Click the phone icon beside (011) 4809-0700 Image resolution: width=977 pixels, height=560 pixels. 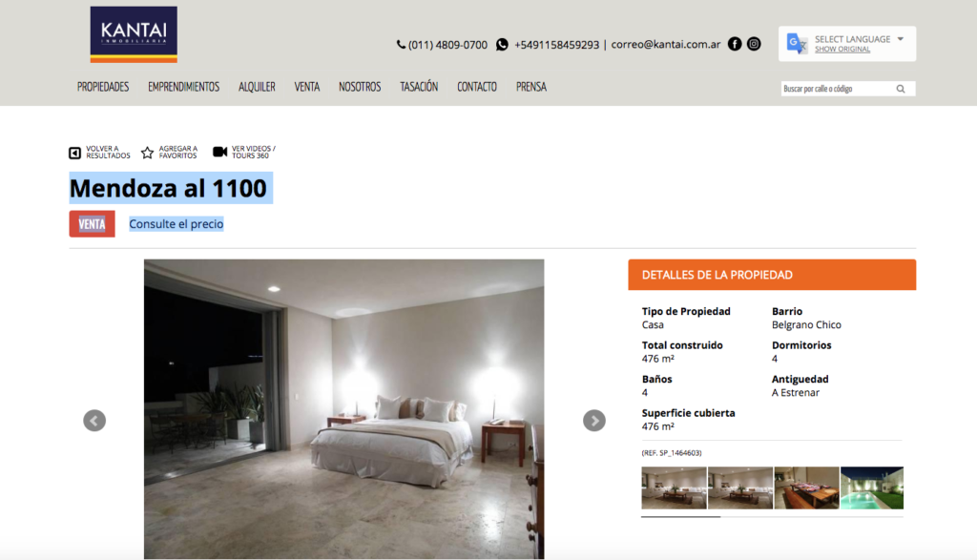click(401, 45)
